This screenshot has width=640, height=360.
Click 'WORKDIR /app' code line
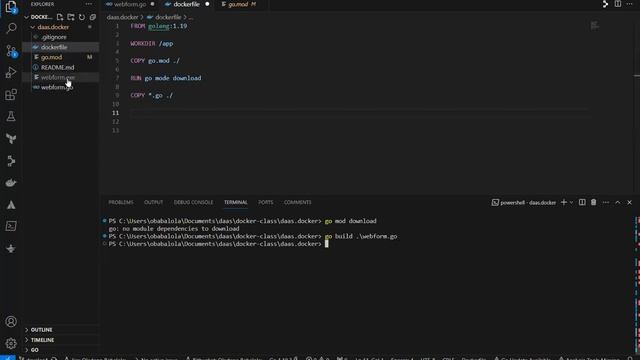pyautogui.click(x=152, y=44)
